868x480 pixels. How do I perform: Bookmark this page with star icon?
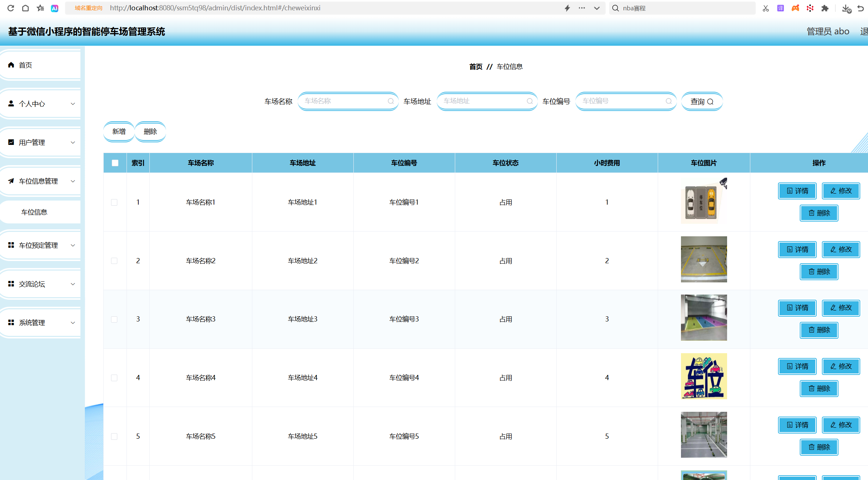[x=40, y=8]
